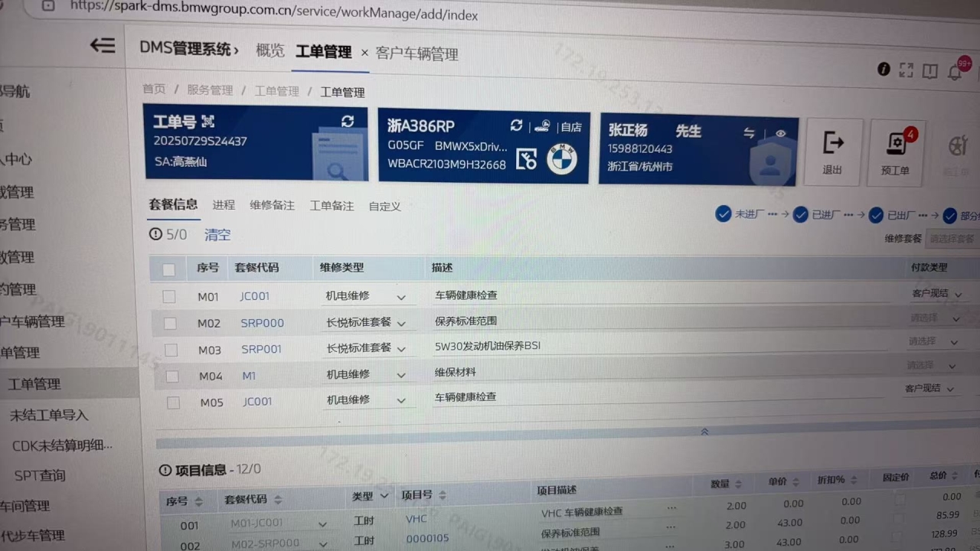980x551 pixels.
Task: Toggle fullscreen mode icon
Action: pyautogui.click(x=906, y=70)
